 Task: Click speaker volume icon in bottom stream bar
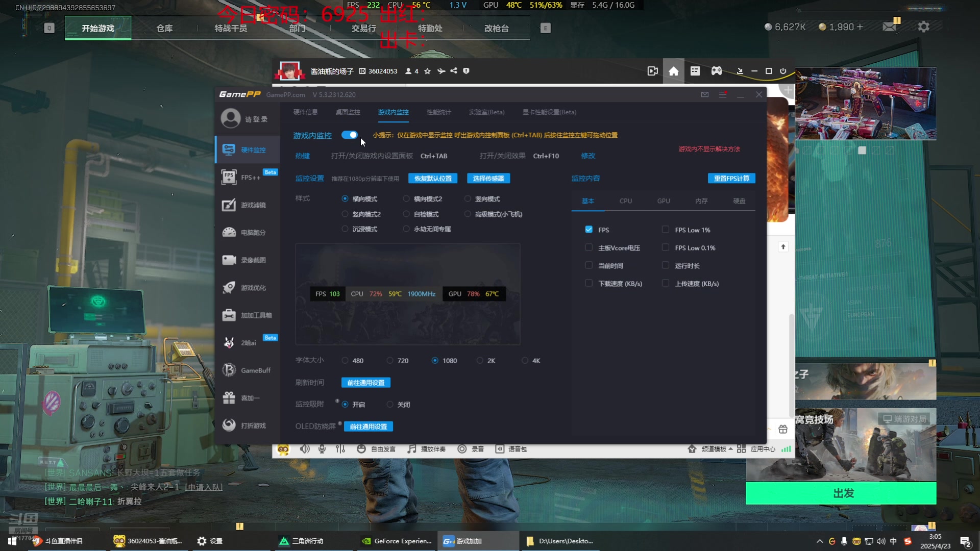coord(305,449)
